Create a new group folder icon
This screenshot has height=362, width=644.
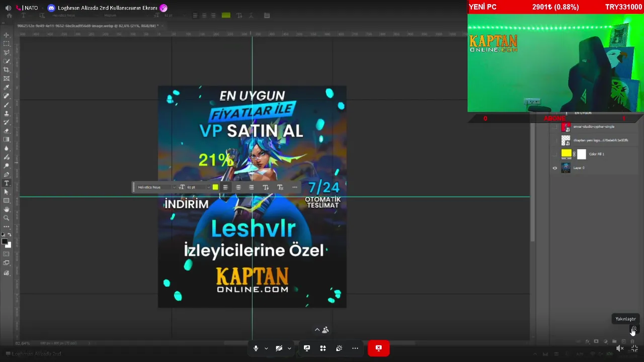(x=614, y=341)
